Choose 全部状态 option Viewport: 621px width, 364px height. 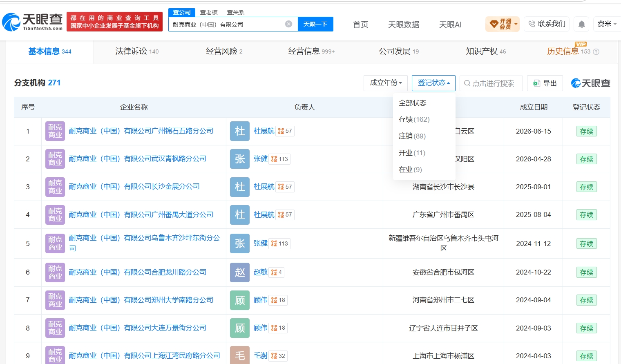[412, 103]
